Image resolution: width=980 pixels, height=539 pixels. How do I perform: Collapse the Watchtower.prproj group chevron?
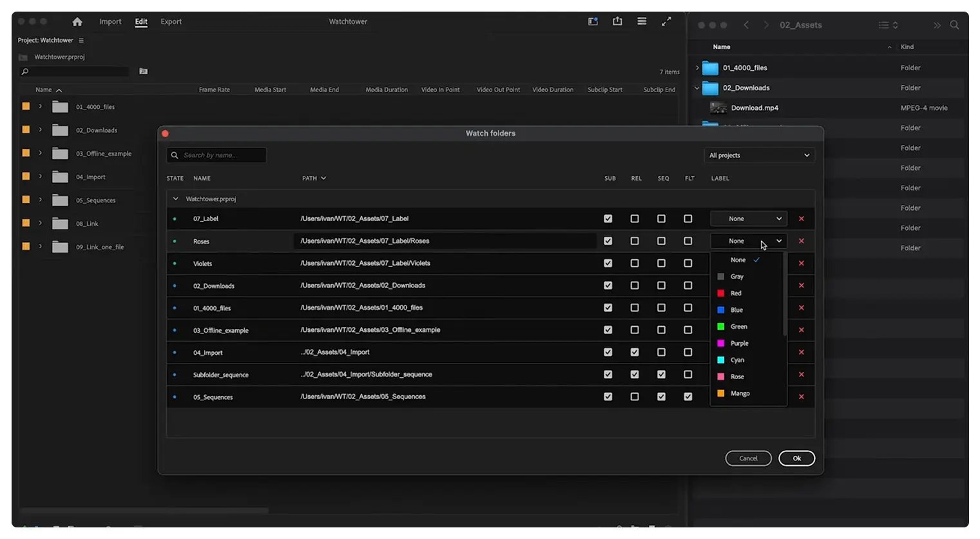pyautogui.click(x=175, y=199)
